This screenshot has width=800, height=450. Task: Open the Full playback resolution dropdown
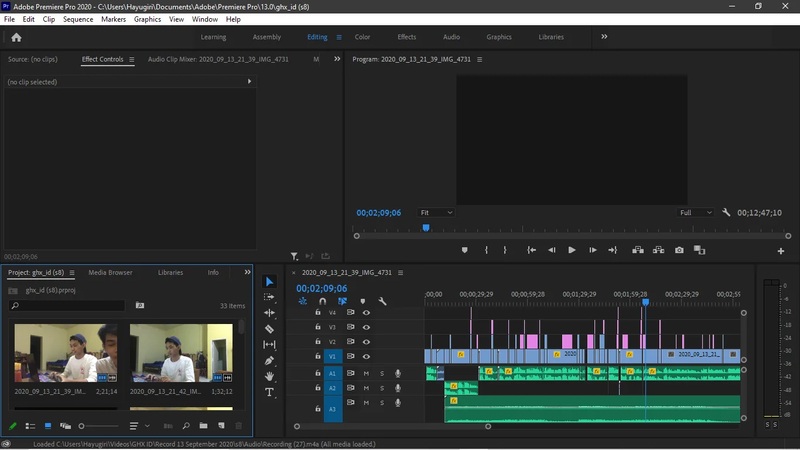[696, 213]
